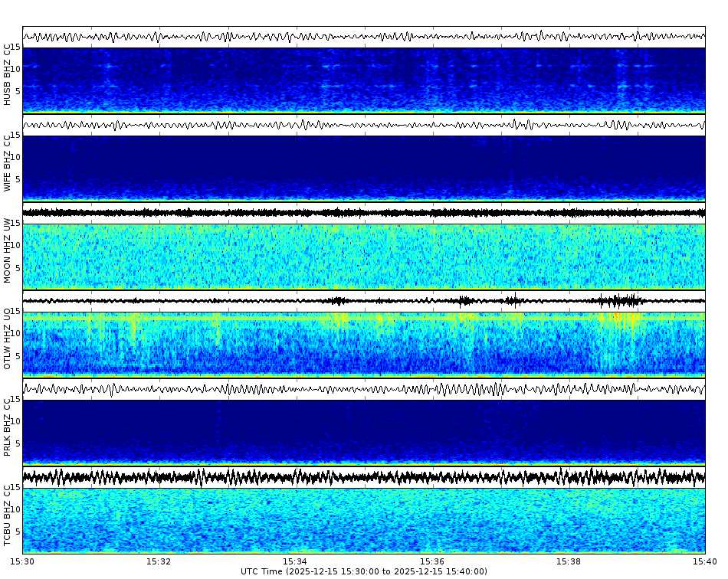Screen dimensions: 728x579
Task: Select the MOON HHZ UW station label
Action: point(8,250)
